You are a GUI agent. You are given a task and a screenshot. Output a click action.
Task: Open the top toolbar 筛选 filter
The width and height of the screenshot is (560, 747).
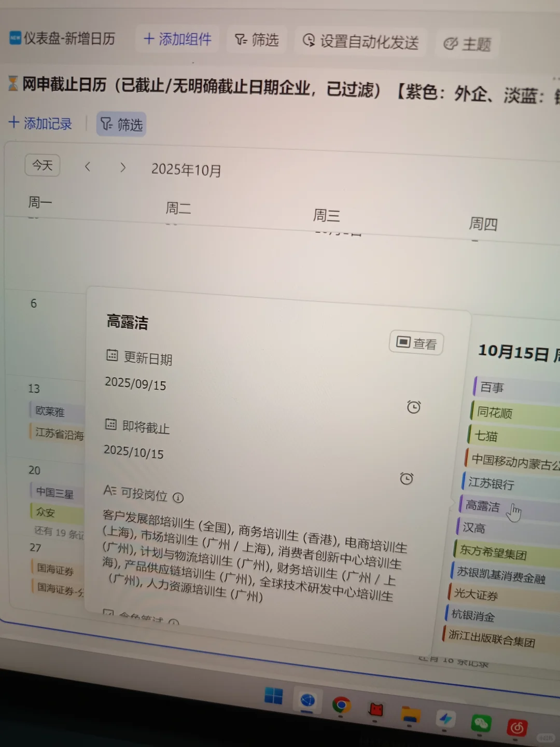257,39
